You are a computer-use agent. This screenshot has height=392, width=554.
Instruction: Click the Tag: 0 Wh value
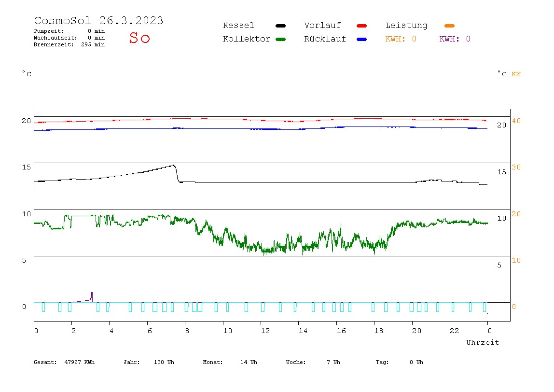[x=399, y=362]
